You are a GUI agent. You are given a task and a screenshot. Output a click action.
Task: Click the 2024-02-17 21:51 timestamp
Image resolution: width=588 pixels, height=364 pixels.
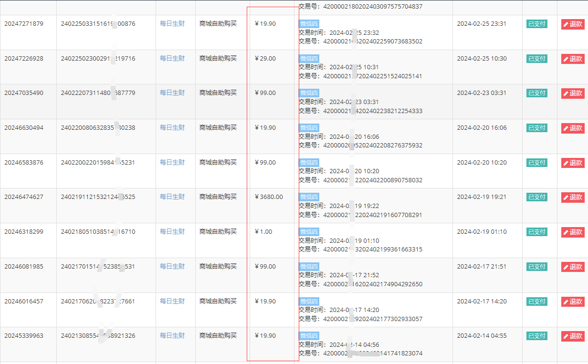(482, 267)
